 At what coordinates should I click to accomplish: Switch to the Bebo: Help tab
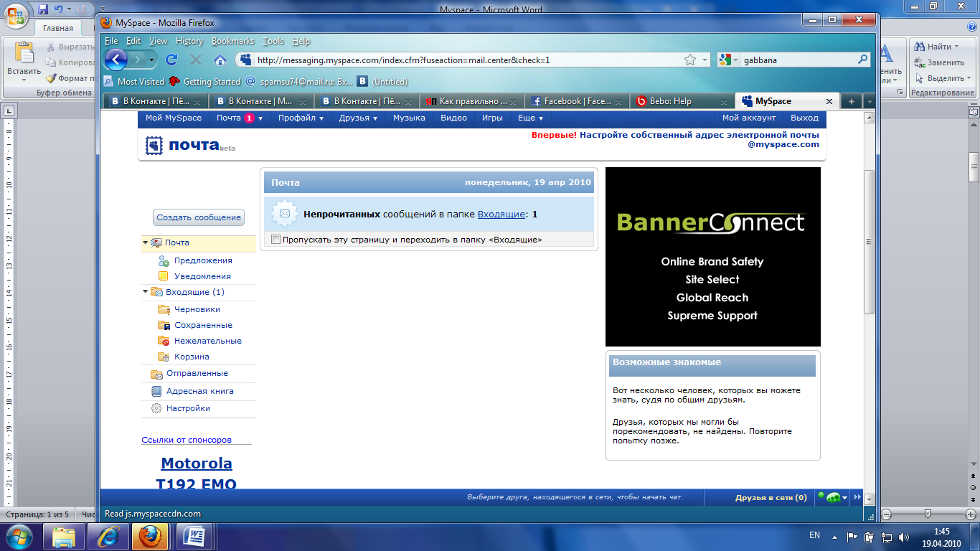[x=682, y=101]
